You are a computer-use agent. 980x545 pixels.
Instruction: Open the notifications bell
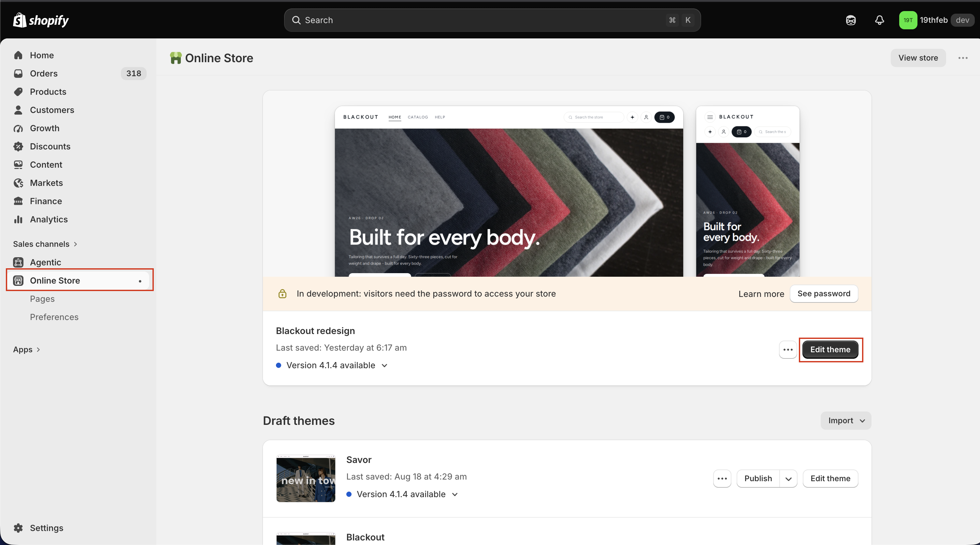[879, 20]
